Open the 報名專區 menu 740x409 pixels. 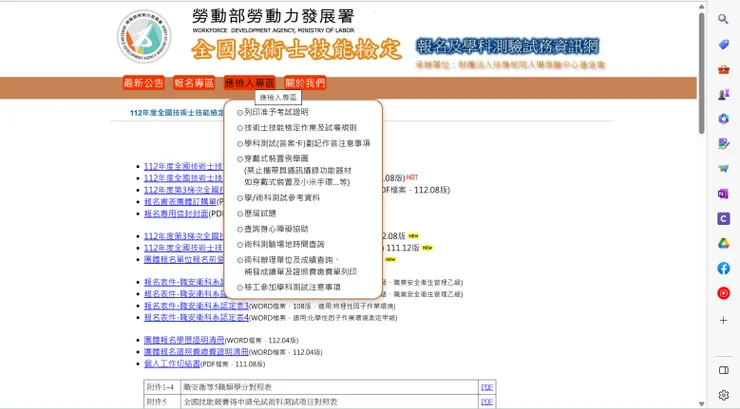coord(194,83)
